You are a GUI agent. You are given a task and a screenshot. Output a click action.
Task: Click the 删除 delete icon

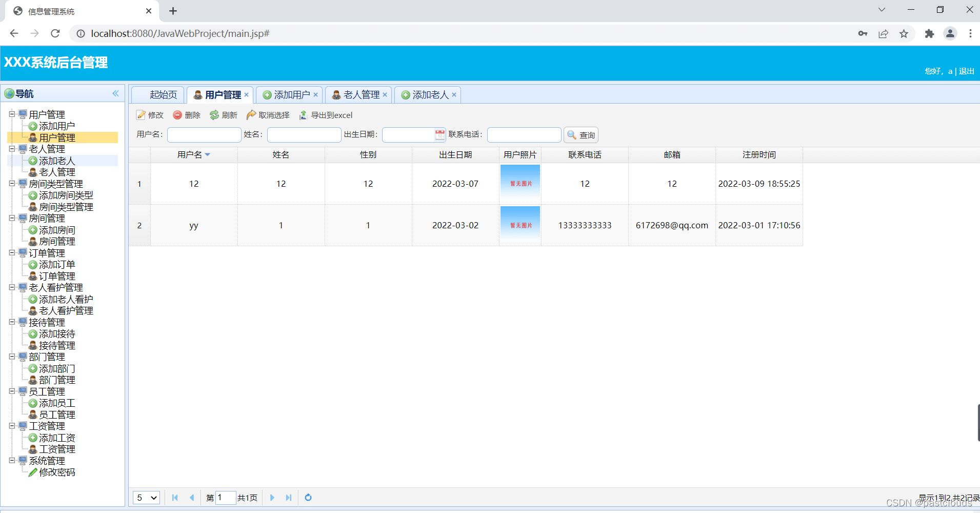tap(177, 115)
